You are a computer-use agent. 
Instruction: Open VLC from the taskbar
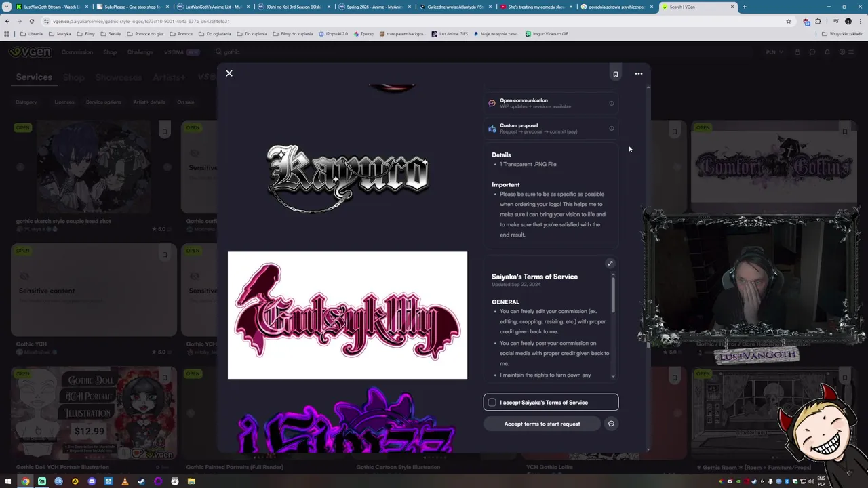click(125, 482)
